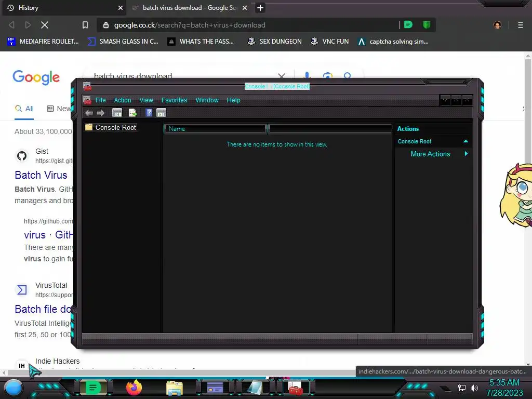This screenshot has width=532, height=399.
Task: Click the Google voice search microphone
Action: (x=307, y=75)
